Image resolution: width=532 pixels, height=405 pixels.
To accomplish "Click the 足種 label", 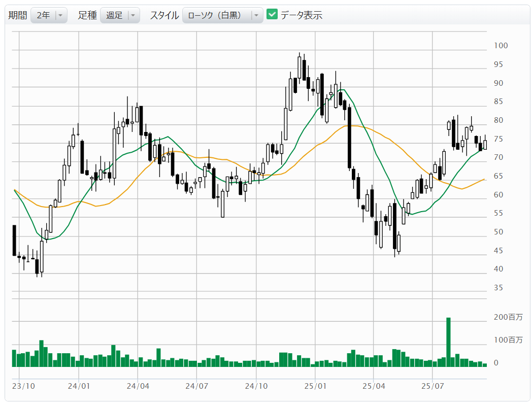I will click(x=87, y=15).
